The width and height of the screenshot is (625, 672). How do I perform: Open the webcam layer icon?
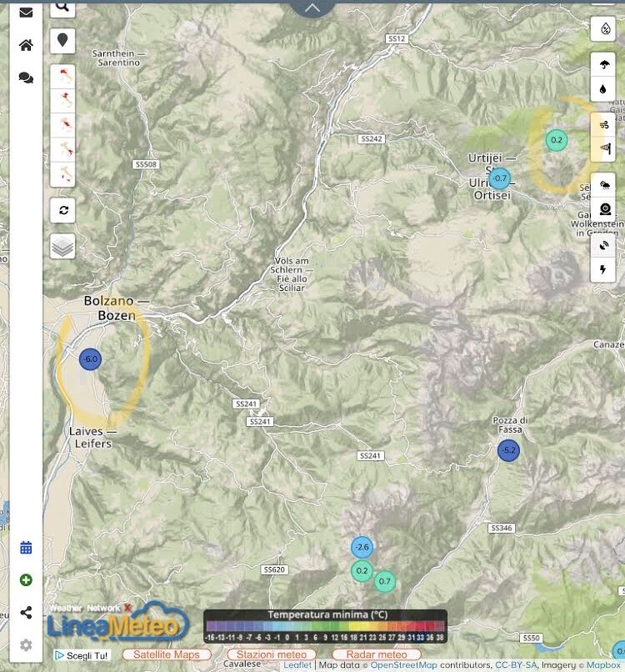(604, 209)
